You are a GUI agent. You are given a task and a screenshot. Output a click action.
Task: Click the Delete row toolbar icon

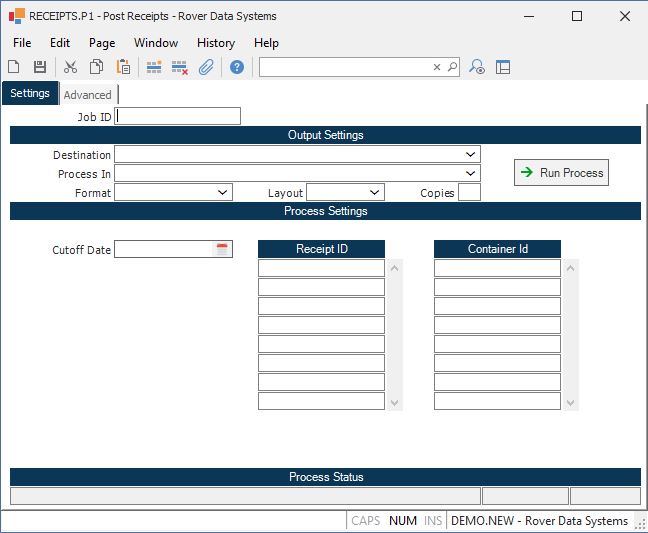[180, 67]
